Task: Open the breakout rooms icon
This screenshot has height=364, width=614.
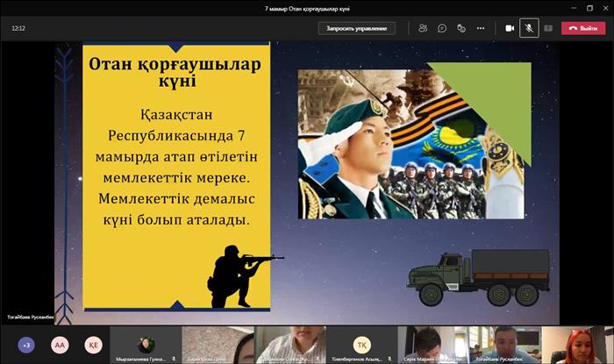Action: coord(461,28)
